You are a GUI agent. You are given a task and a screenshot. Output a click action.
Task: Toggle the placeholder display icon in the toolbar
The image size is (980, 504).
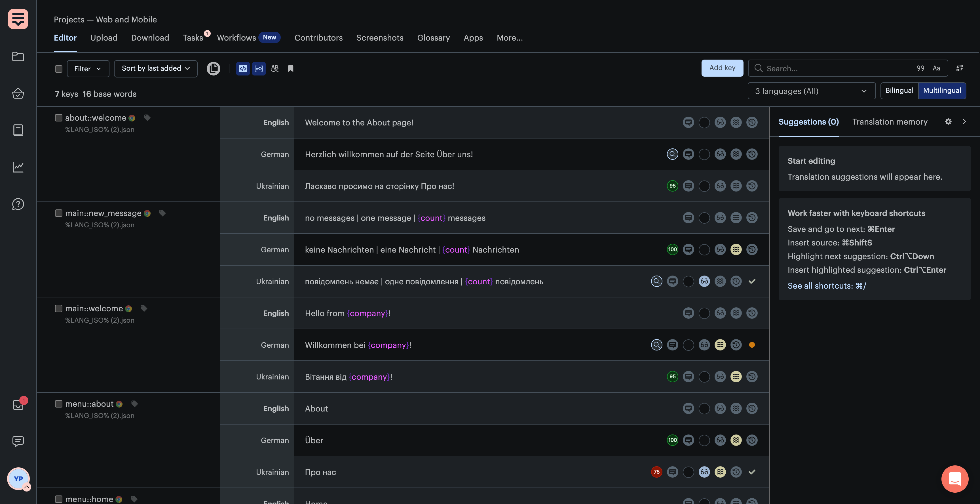tap(259, 68)
